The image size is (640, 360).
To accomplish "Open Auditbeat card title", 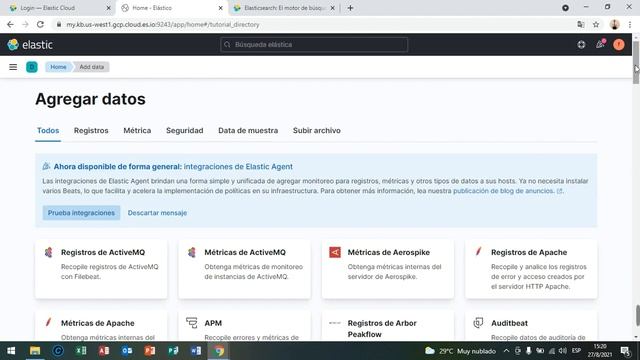I will [509, 323].
